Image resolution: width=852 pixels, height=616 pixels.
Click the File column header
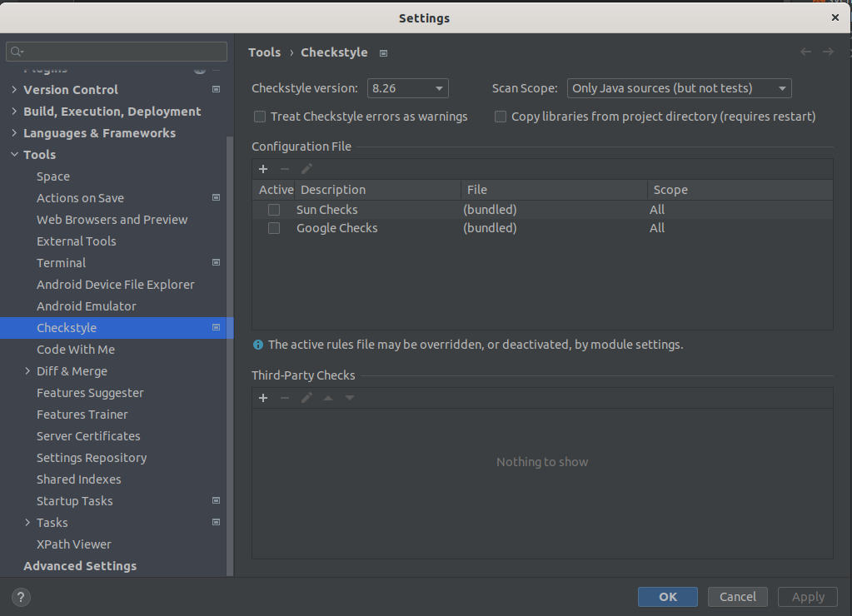tap(554, 190)
